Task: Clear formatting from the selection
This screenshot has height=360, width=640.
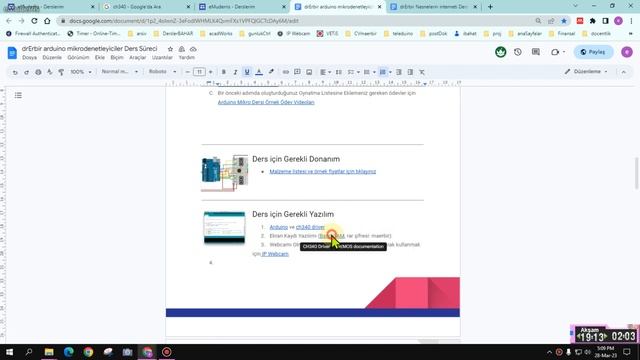Action: (422, 72)
